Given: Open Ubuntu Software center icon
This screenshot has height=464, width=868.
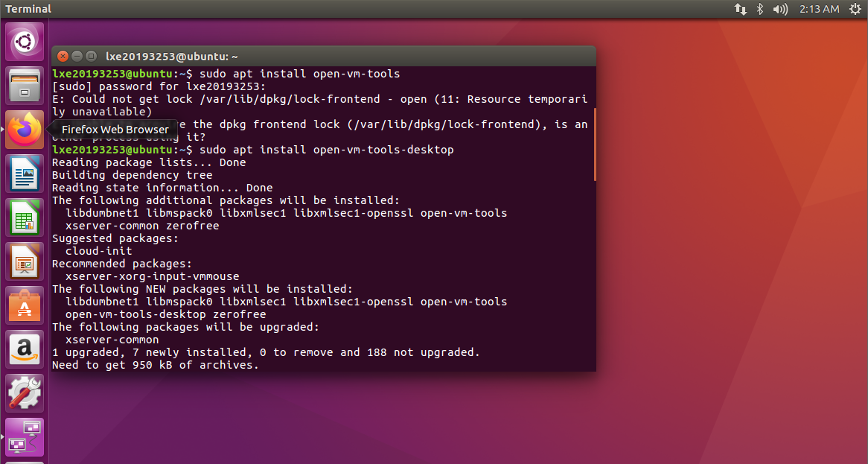Looking at the screenshot, I should point(25,305).
